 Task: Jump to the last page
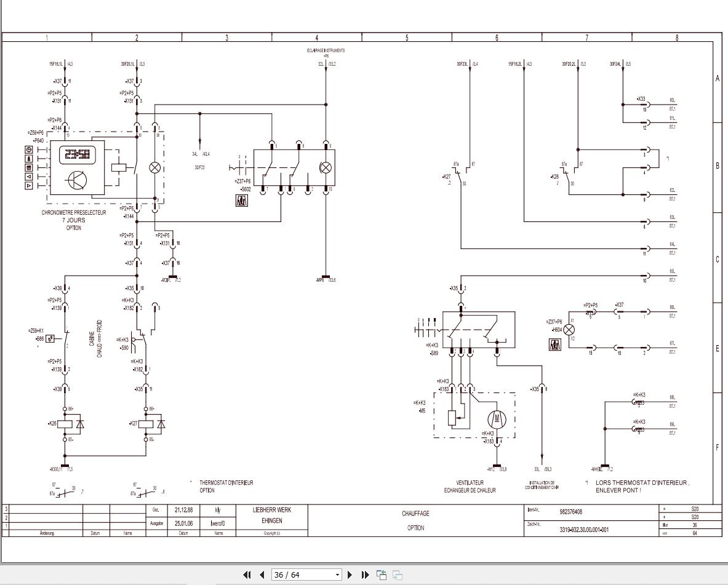[x=365, y=575]
